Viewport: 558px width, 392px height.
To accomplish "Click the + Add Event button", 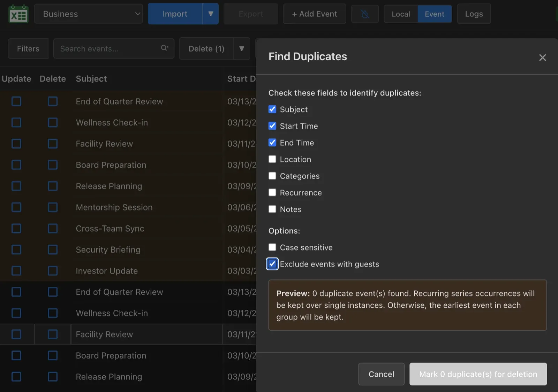I will (315, 14).
